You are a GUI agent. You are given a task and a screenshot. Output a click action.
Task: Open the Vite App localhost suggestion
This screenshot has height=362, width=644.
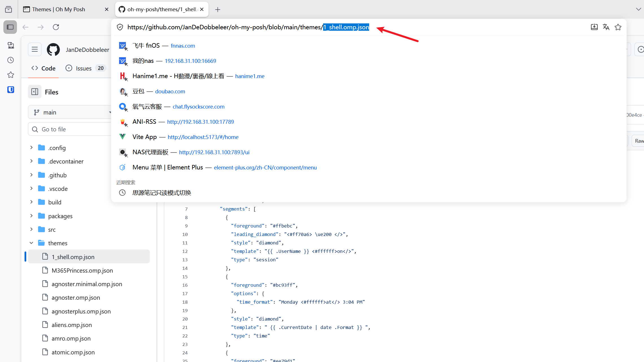pyautogui.click(x=369, y=137)
